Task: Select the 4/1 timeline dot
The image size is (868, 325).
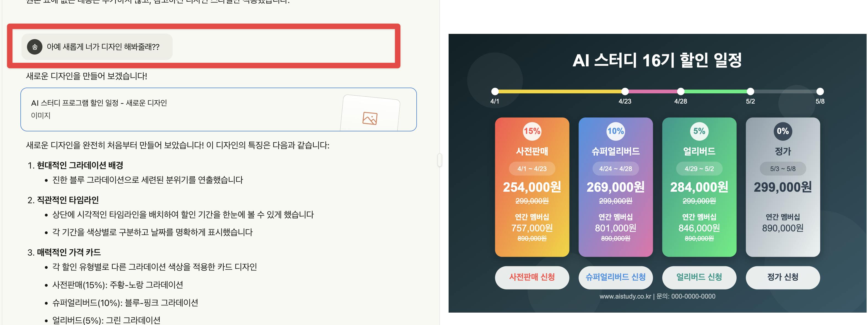Action: (495, 91)
